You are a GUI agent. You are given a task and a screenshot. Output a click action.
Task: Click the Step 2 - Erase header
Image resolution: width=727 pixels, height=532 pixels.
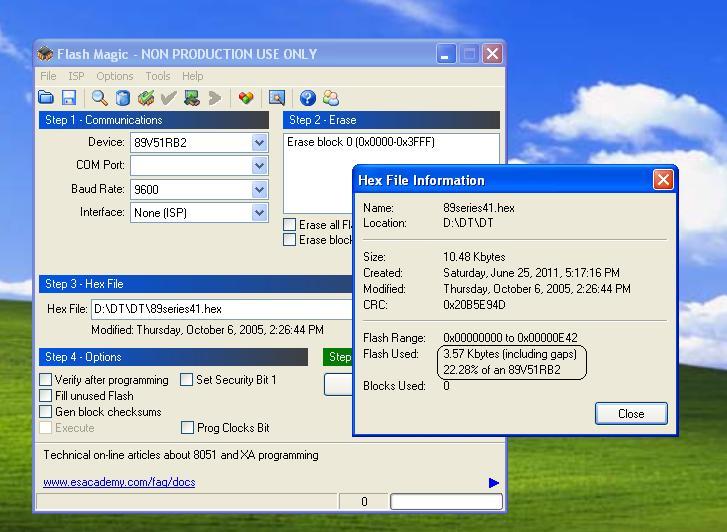391,120
